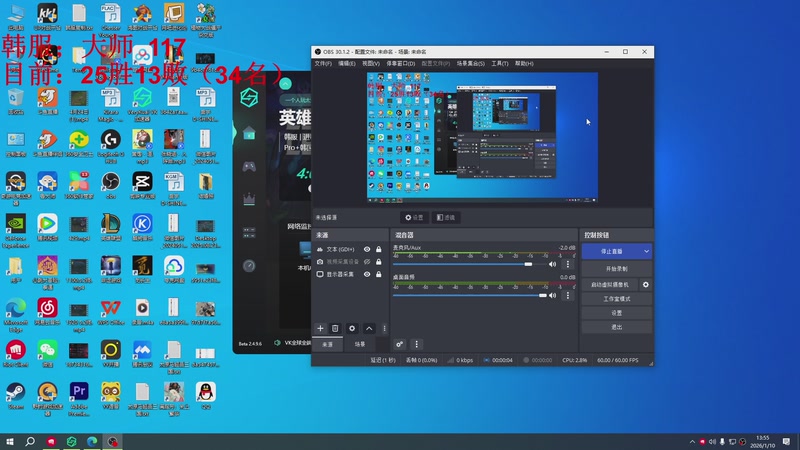Switch to OBS from the taskbar
The width and height of the screenshot is (800, 450).
[112, 441]
